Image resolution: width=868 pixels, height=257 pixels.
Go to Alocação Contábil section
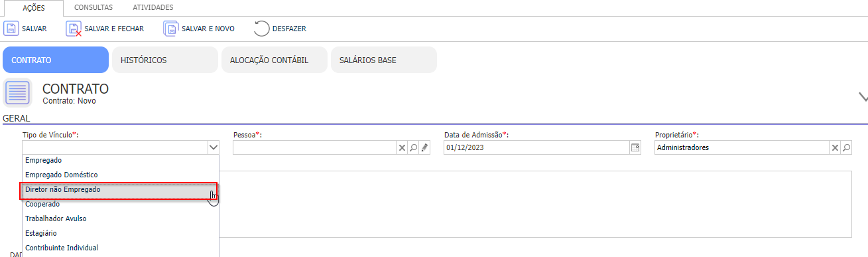[275, 60]
